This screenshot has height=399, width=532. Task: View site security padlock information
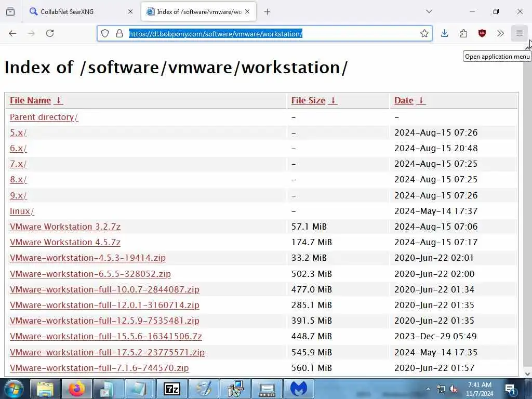pyautogui.click(x=119, y=33)
